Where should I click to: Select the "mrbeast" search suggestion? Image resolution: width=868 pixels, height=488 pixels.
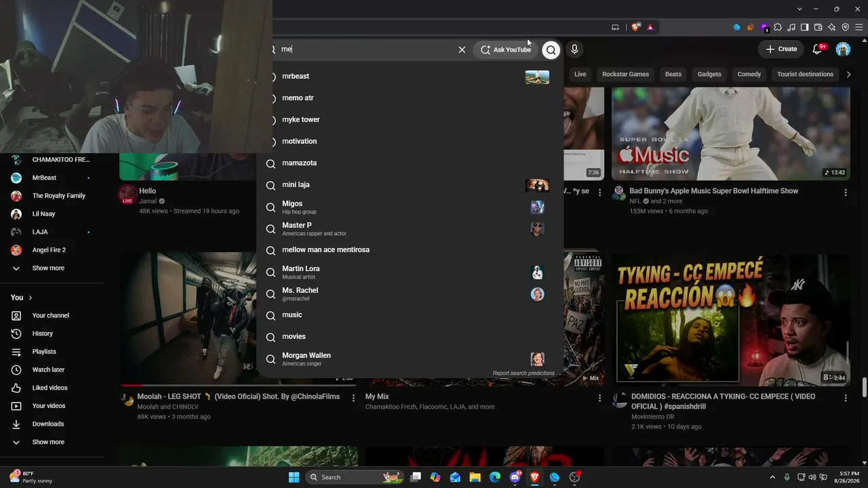pos(410,77)
